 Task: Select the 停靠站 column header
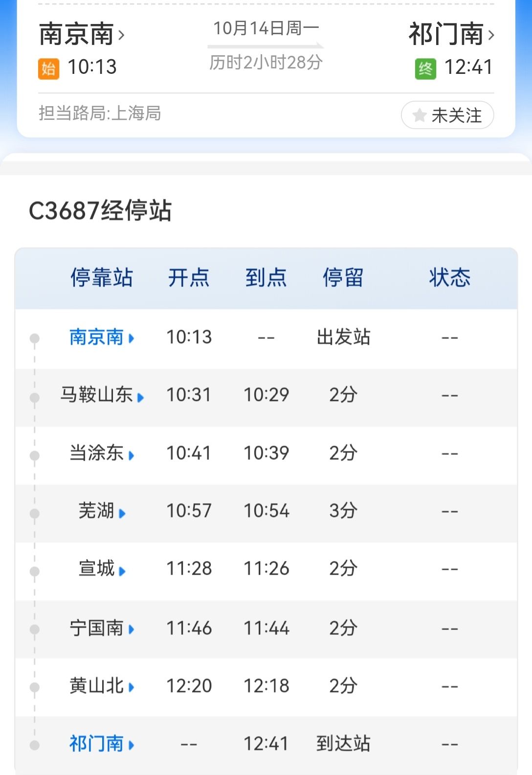(102, 277)
